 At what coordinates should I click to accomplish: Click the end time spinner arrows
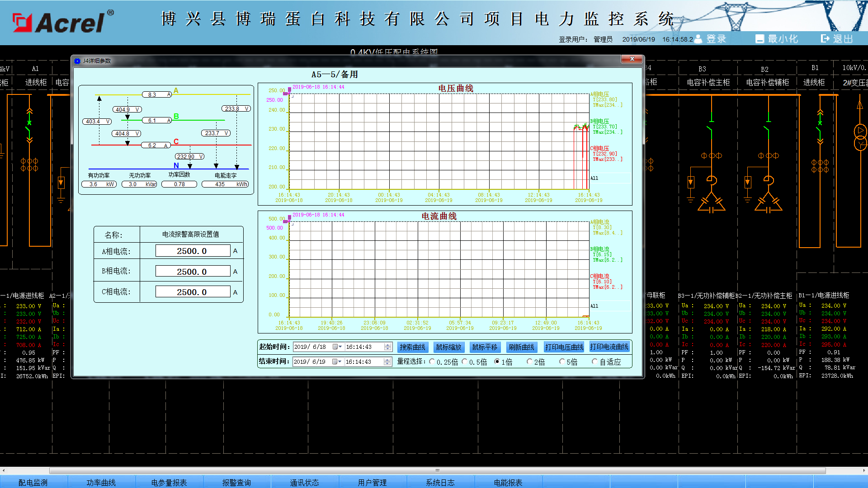(x=387, y=362)
